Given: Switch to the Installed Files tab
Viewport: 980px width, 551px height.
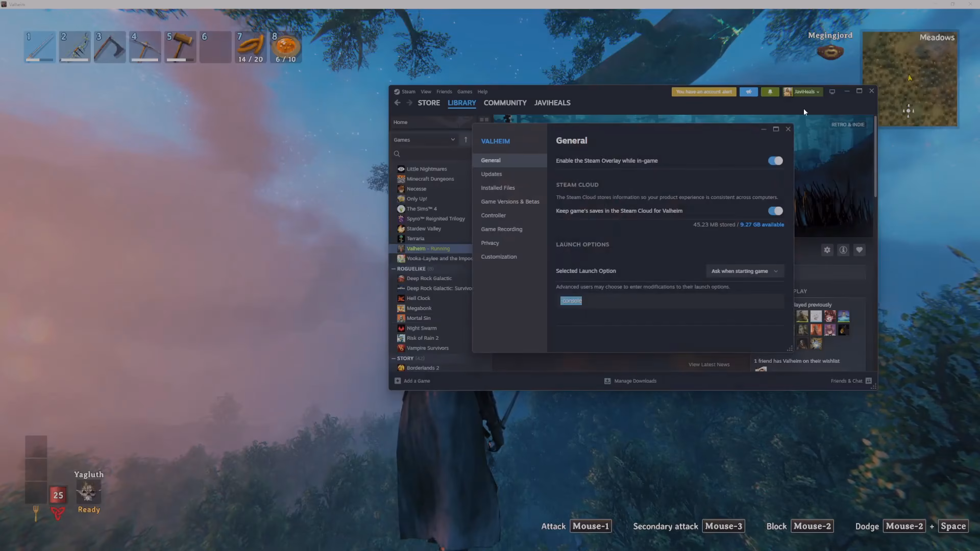Looking at the screenshot, I should [498, 188].
